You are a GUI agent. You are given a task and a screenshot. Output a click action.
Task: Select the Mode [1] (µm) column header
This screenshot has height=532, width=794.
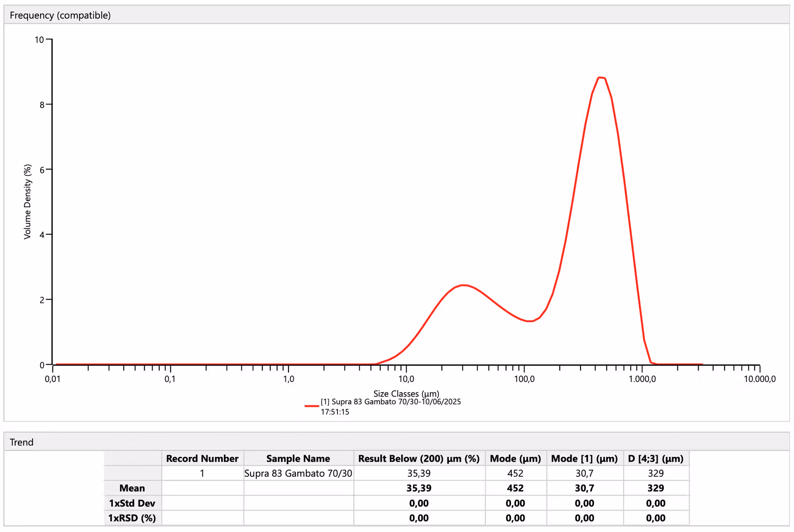point(584,459)
